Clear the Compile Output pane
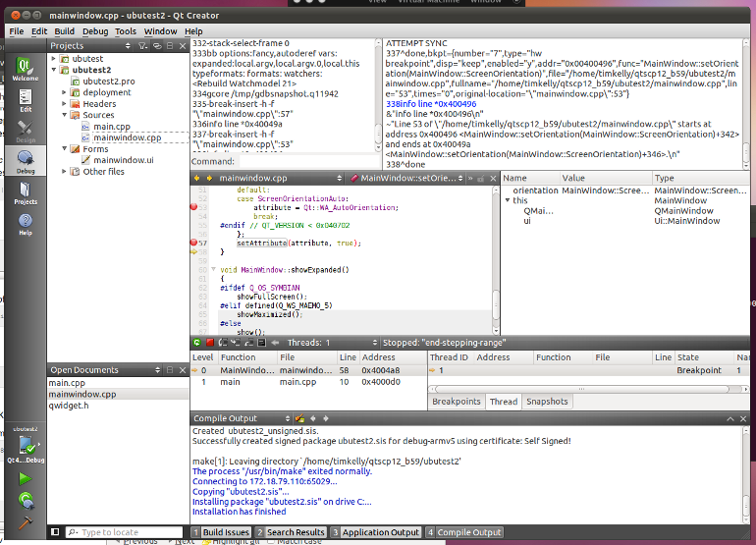 pyautogui.click(x=299, y=418)
